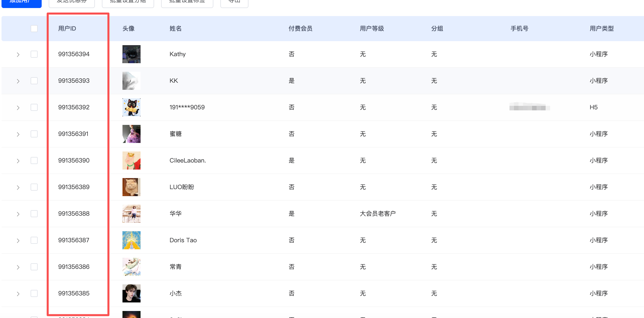Expand the LUO盼盼 row
Screen dimensions: 644x318
(x=18, y=188)
